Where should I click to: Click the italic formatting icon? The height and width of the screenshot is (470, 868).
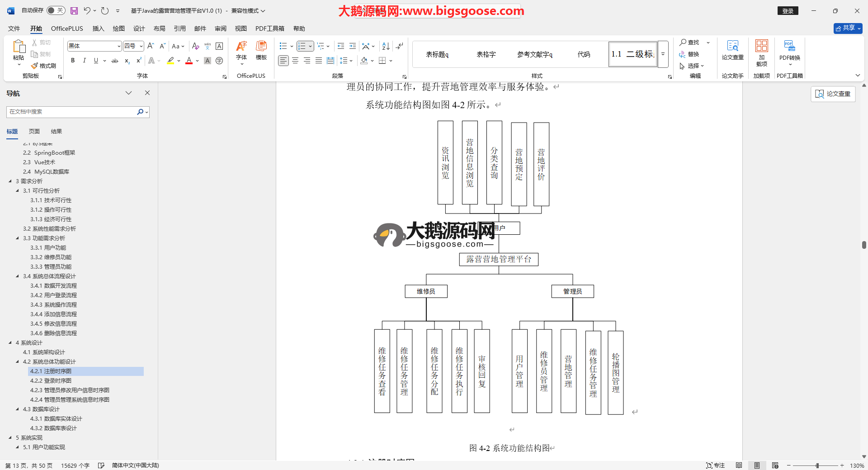84,61
